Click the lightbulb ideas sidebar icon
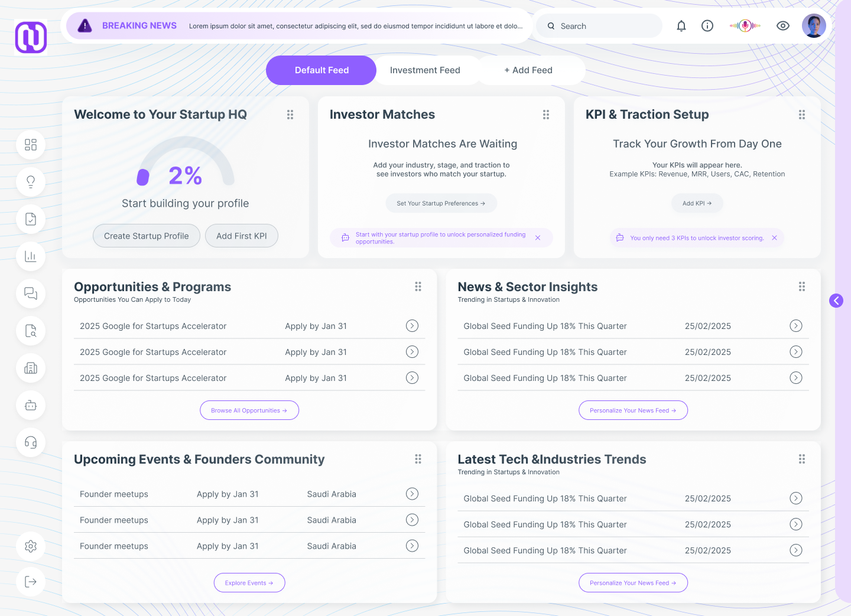Viewport: 851px width, 616px height. [31, 182]
